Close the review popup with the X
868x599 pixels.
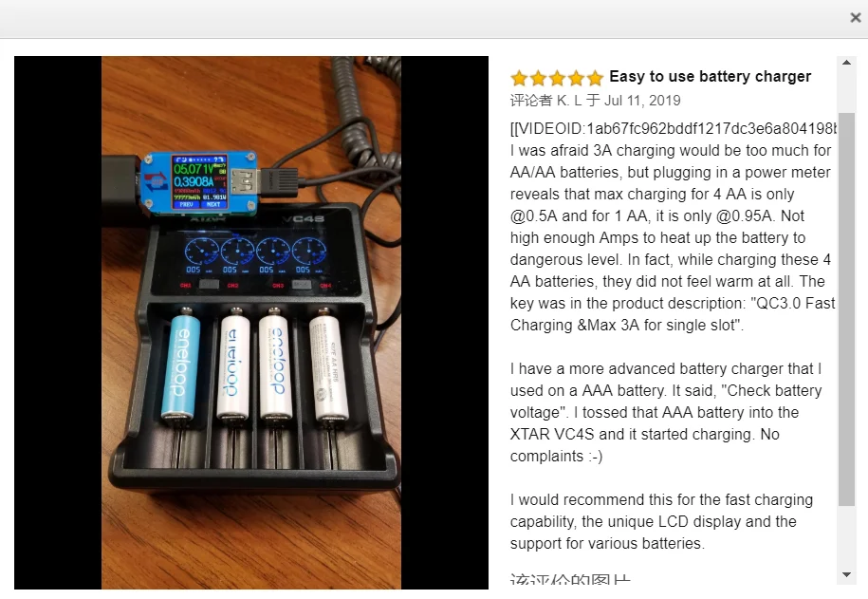coord(856,18)
